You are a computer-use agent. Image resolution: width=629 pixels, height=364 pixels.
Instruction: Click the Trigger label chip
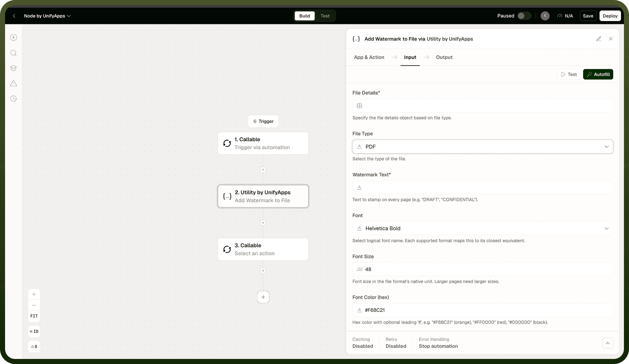tap(263, 121)
